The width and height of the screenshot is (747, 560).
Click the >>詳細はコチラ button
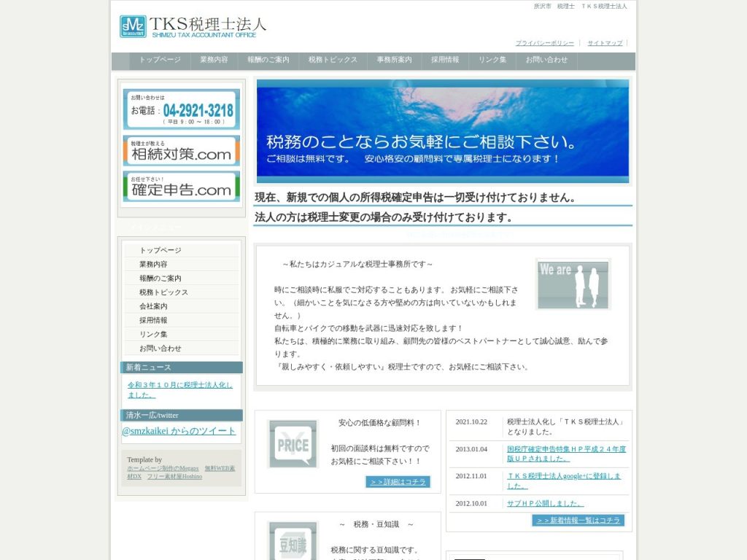coord(398,482)
